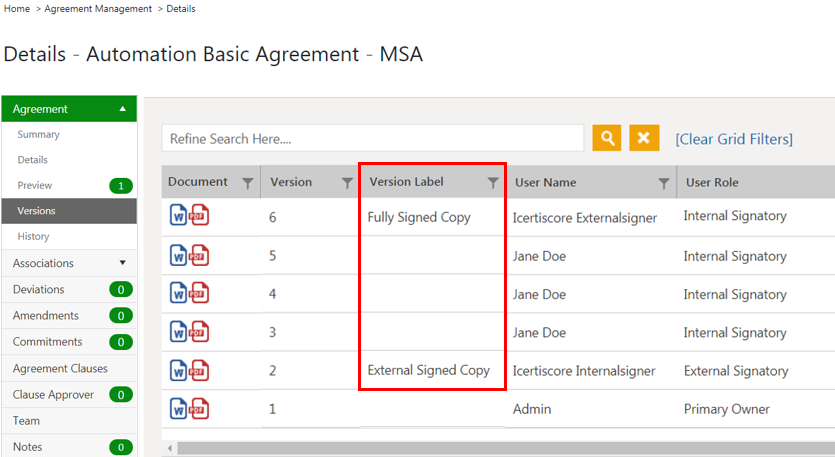835x457 pixels.
Task: Open the PDF file of version 1
Action: [x=199, y=409]
